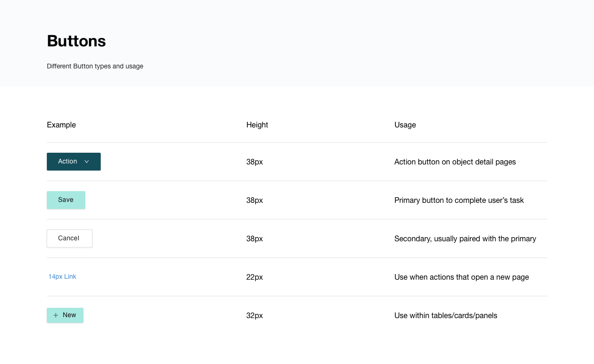
Task: Click 'Use within tables/cards/panels' description
Action: click(x=445, y=316)
